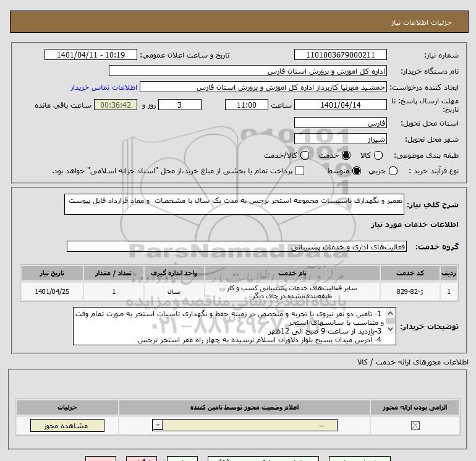
Task: Click the countdown timer 00:36:42
Action: coord(116,105)
